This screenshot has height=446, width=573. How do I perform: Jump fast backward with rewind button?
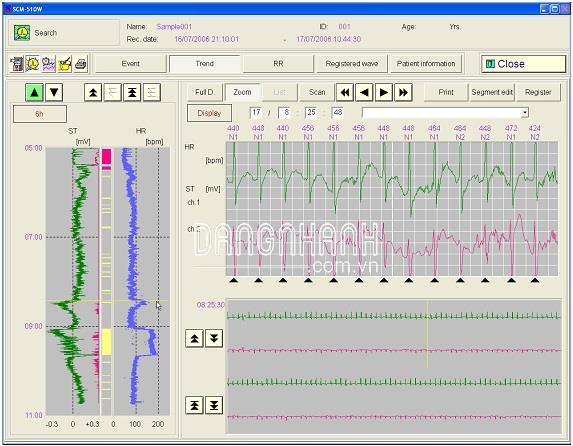pos(345,92)
